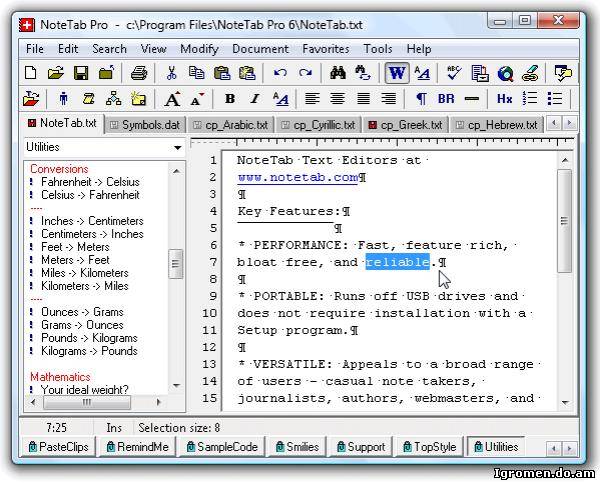Align text right
Viewport: 600px width, 483px height.
click(388, 99)
